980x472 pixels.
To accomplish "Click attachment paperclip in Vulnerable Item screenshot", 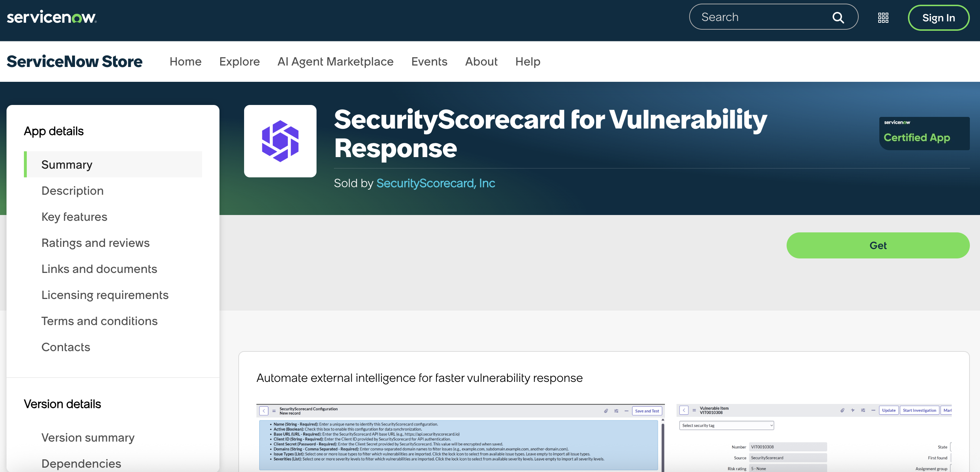I will 842,410.
